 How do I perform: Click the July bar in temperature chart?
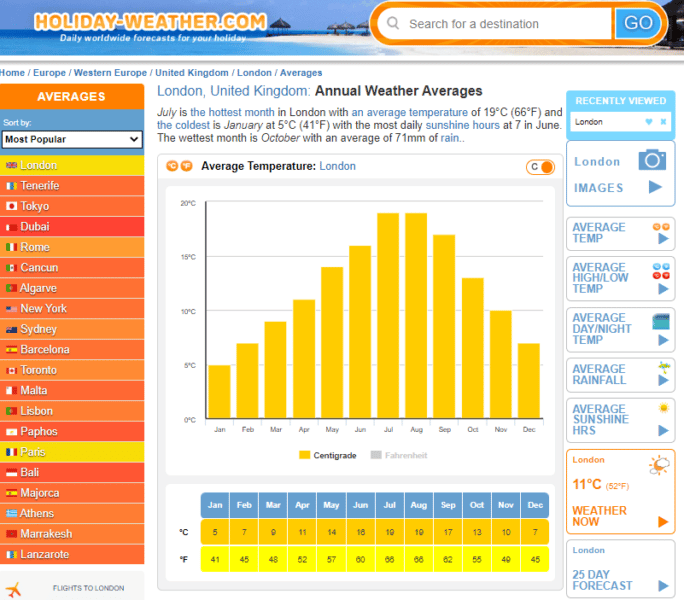(388, 315)
